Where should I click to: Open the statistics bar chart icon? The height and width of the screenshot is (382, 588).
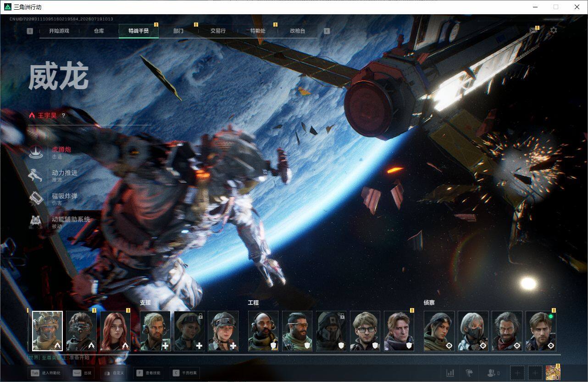pos(450,373)
